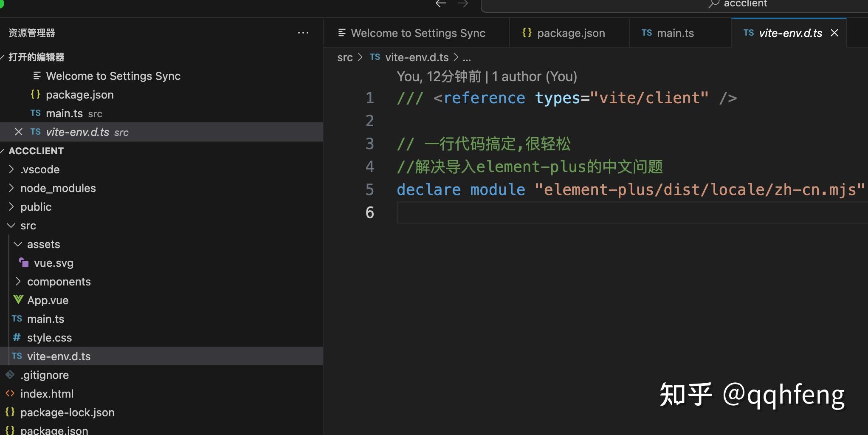Click the go forward navigation arrow
868x435 pixels.
pyautogui.click(x=463, y=4)
